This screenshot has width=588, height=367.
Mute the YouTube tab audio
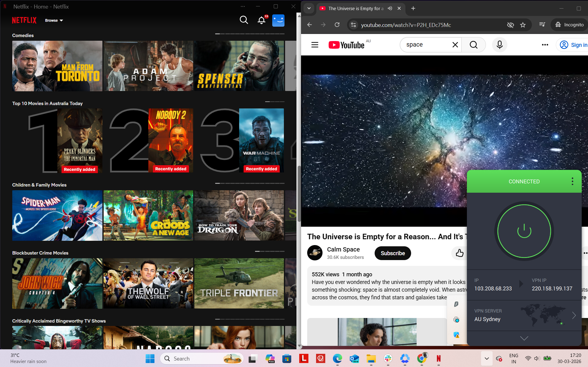[390, 8]
